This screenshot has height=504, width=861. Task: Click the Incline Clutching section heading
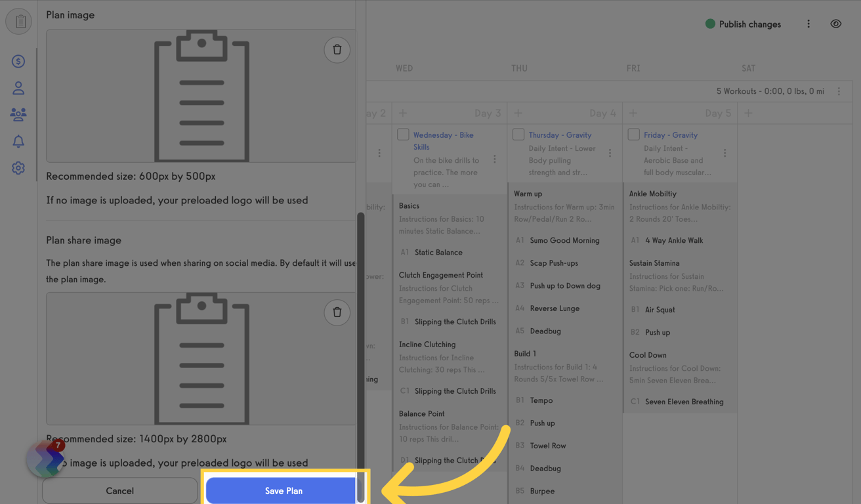coord(427,345)
